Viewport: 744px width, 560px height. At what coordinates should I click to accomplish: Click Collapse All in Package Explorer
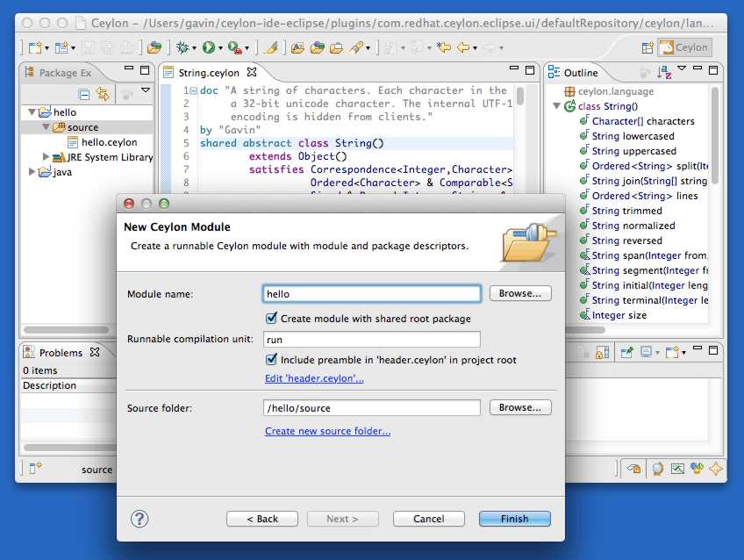84,95
